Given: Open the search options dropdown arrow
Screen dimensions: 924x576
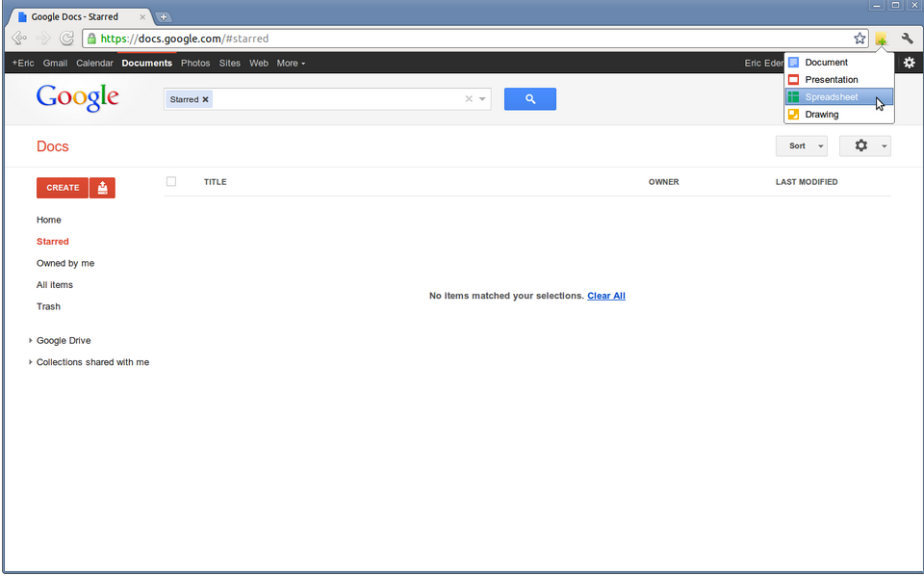Looking at the screenshot, I should click(x=482, y=99).
